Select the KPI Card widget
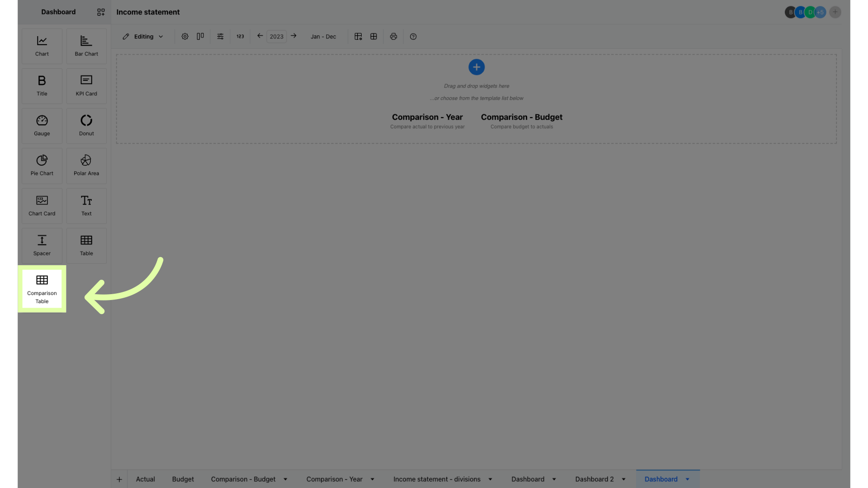 click(86, 85)
